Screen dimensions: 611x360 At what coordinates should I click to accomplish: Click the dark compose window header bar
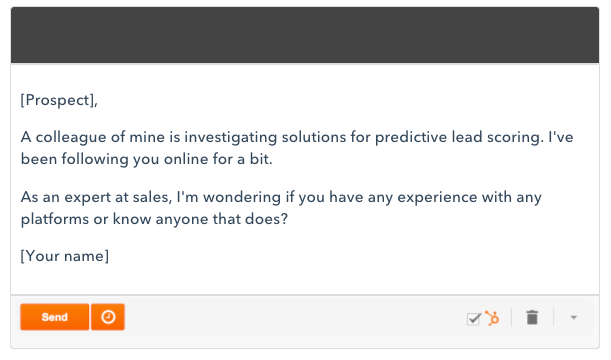click(x=305, y=35)
